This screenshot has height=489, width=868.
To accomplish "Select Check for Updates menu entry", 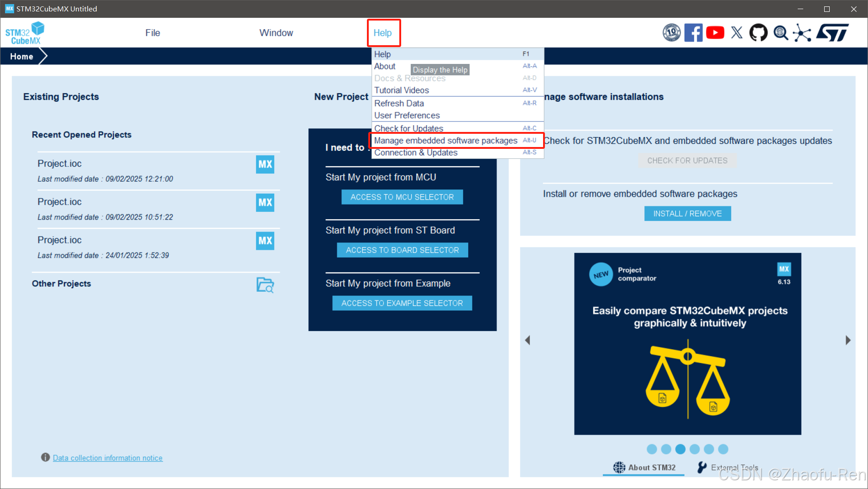I will click(458, 128).
